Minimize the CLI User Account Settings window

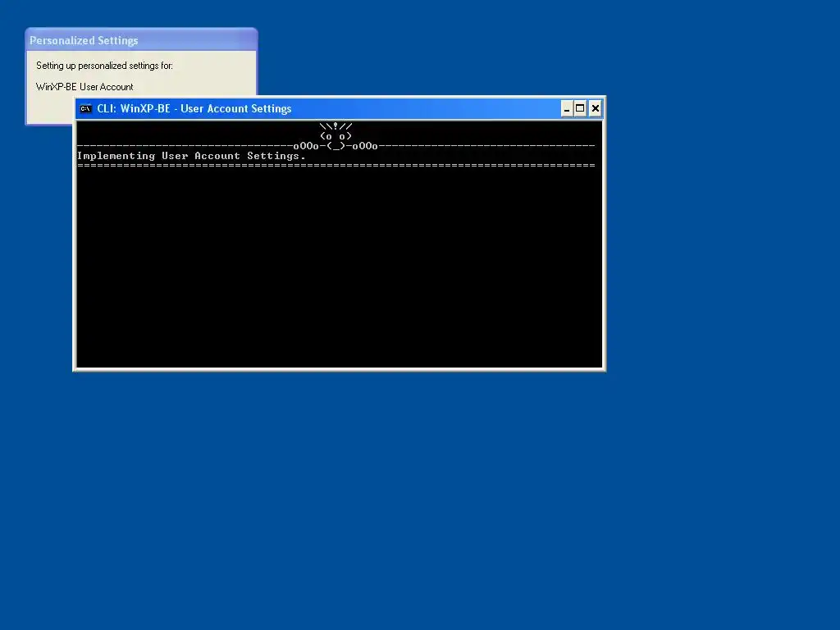tap(567, 109)
